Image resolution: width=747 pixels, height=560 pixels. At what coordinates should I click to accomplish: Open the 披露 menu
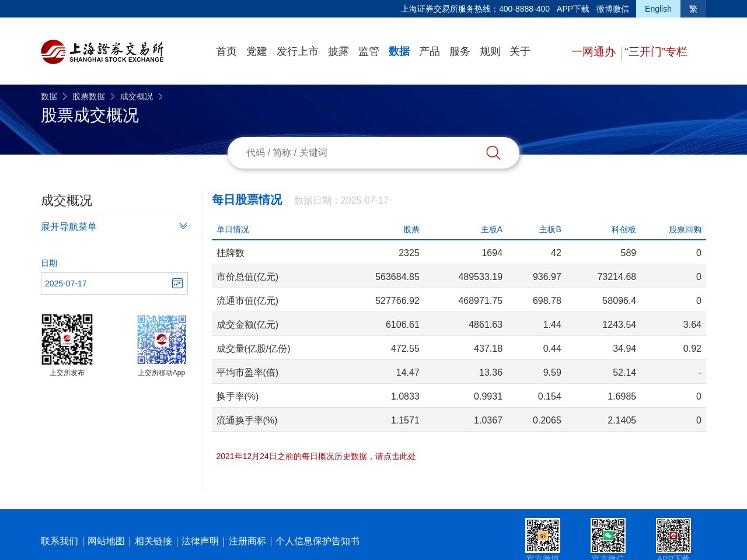pos(338,51)
